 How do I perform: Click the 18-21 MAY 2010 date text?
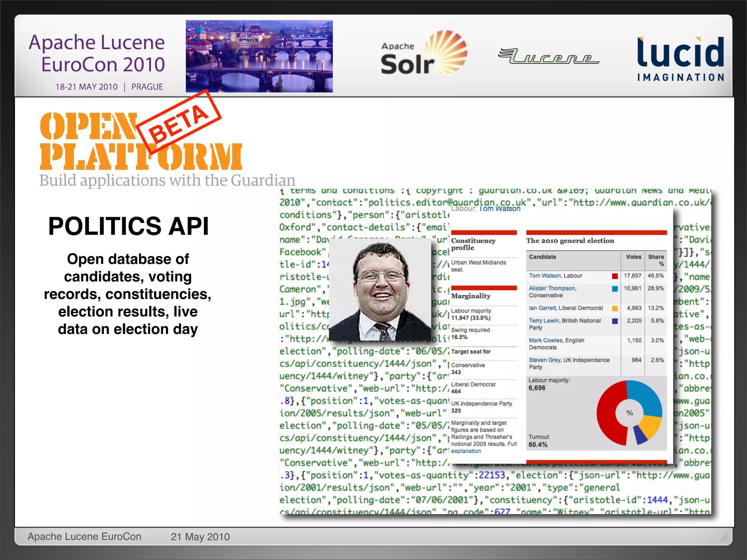click(86, 87)
